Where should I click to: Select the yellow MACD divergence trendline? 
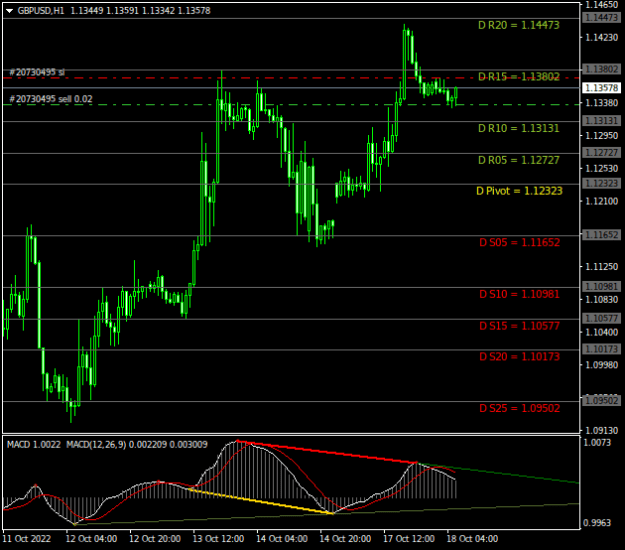(x=261, y=501)
